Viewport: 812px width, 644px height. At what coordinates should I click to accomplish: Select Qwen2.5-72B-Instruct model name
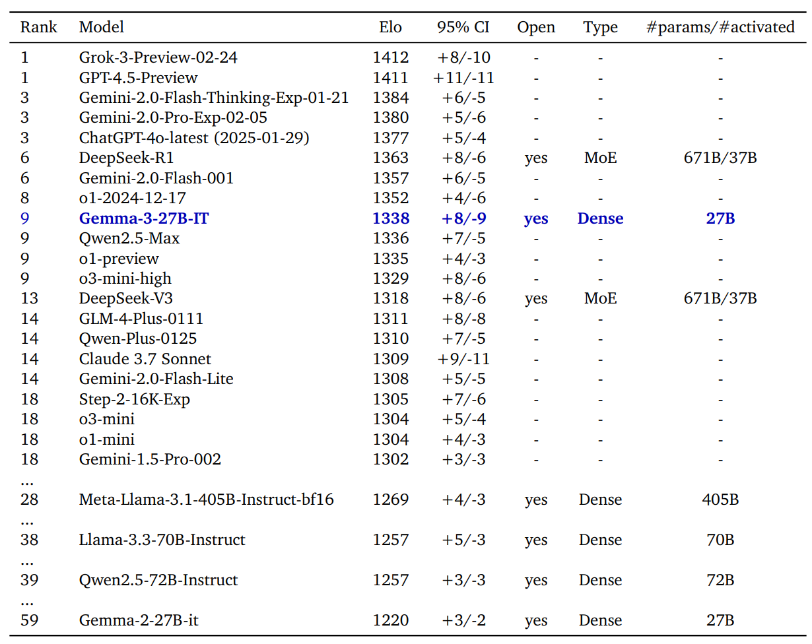[x=158, y=580]
